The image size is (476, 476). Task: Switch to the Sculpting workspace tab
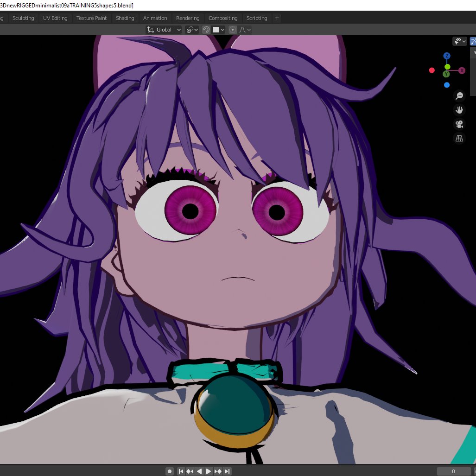(x=23, y=18)
